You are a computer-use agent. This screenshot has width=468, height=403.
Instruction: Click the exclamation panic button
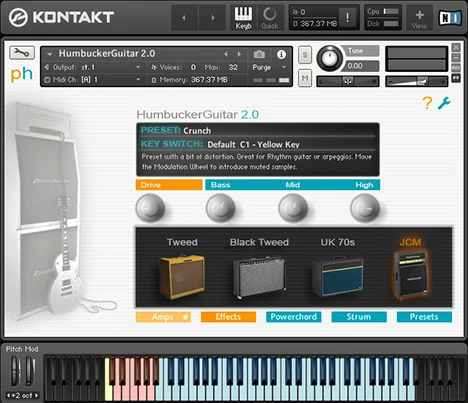click(347, 17)
